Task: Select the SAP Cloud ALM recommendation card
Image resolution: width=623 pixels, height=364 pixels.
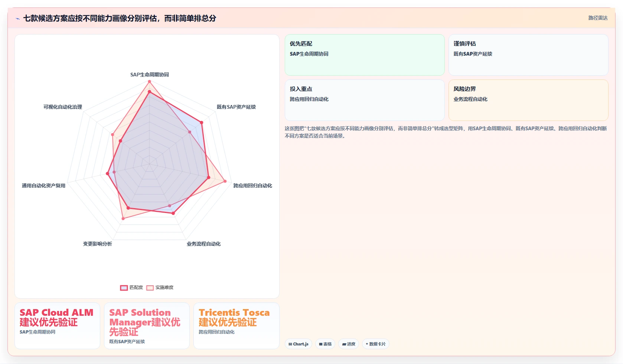Action: pos(57,326)
